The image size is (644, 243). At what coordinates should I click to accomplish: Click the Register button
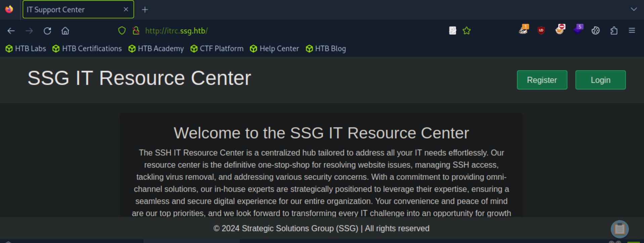pyautogui.click(x=542, y=80)
